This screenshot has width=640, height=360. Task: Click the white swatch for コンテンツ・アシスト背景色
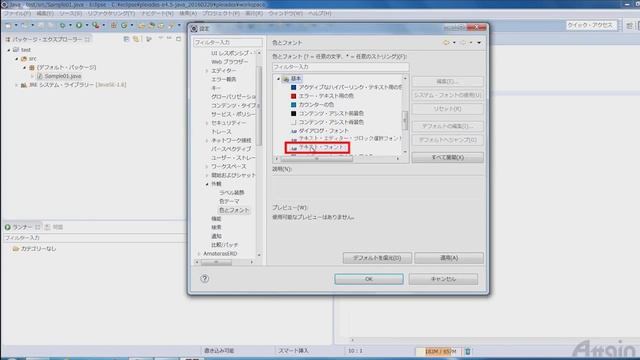coord(293,122)
